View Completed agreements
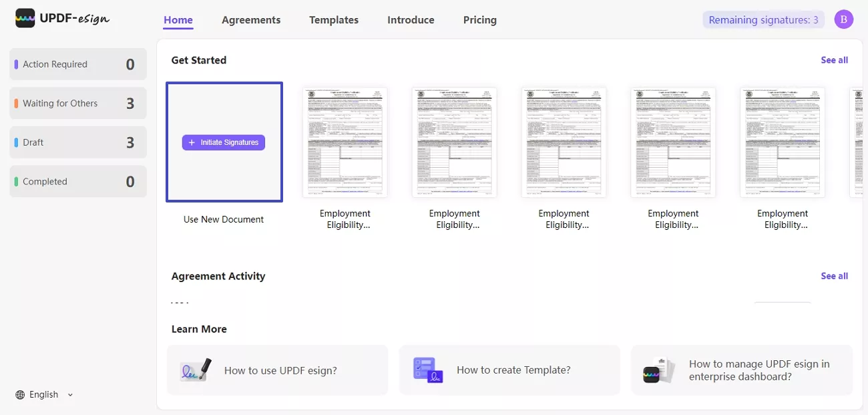 click(x=77, y=182)
